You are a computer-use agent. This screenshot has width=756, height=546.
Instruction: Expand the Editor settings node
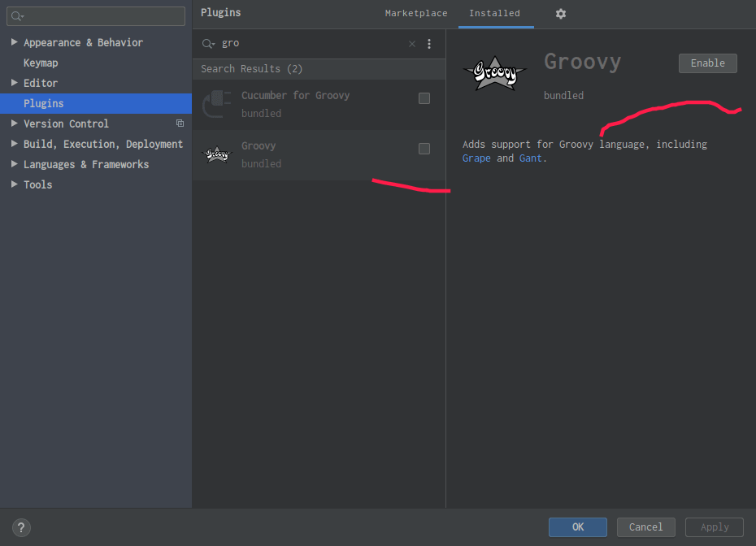coord(15,83)
